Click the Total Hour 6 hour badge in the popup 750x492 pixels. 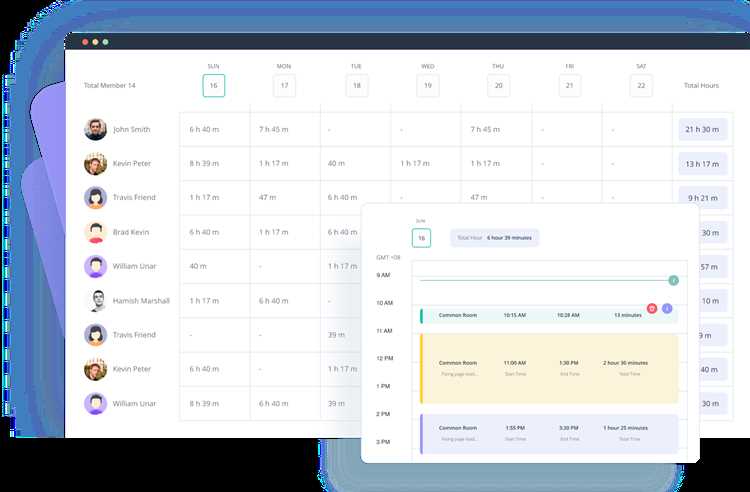(495, 238)
